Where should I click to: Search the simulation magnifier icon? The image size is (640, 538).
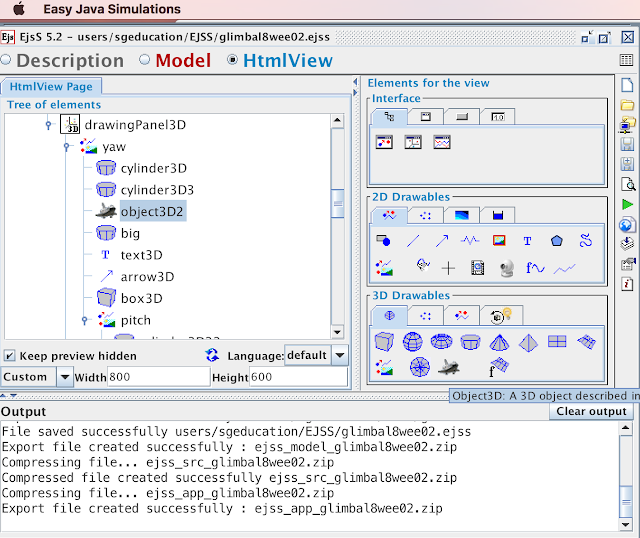pos(628,184)
